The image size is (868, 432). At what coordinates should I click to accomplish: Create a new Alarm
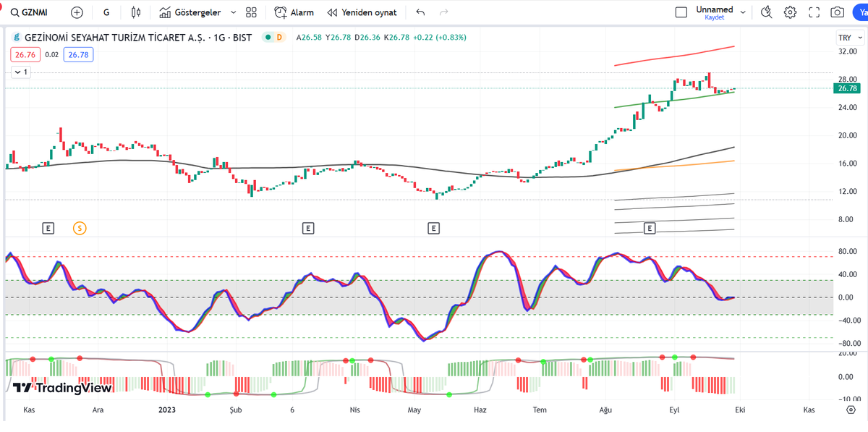coord(294,12)
